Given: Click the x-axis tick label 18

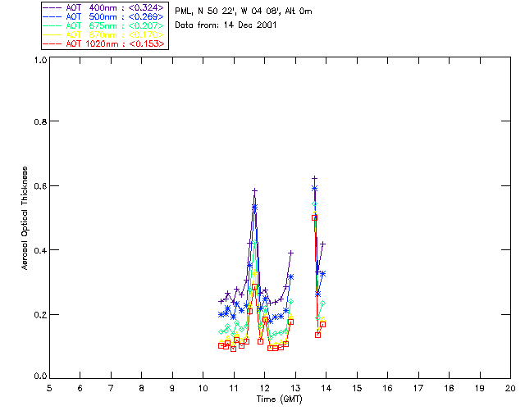Looking at the screenshot, I should click(x=449, y=388).
